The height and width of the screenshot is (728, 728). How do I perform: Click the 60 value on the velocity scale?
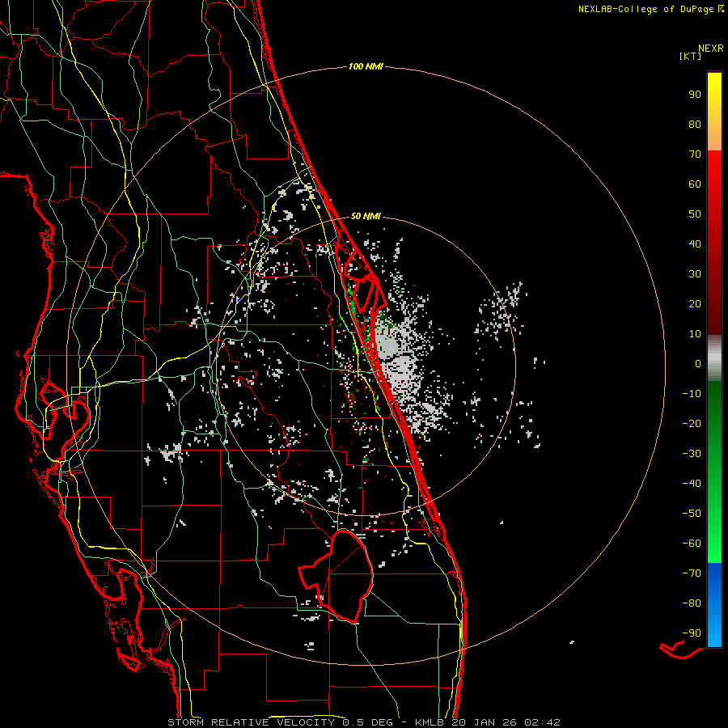click(x=695, y=184)
